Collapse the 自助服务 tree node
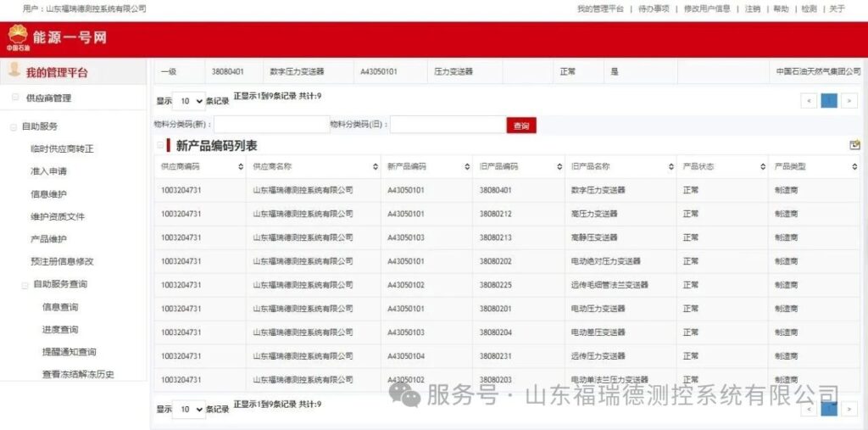This screenshot has height=430, width=868. (13, 127)
